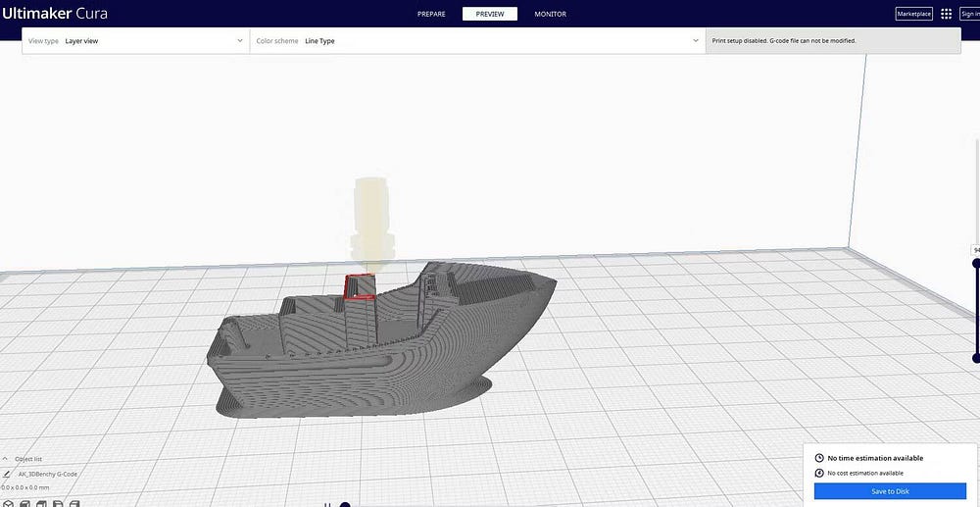Open the View type dropdown
Viewport: 980px width, 507px height.
click(x=135, y=41)
